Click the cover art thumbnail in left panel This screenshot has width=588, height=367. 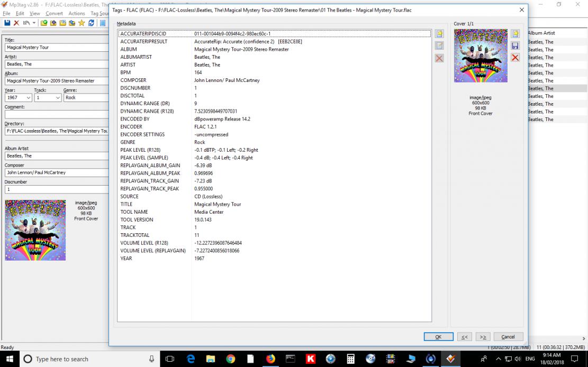coord(35,230)
